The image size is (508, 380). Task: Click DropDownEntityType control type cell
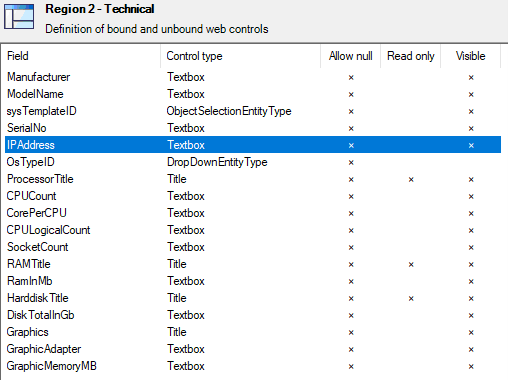(x=217, y=162)
